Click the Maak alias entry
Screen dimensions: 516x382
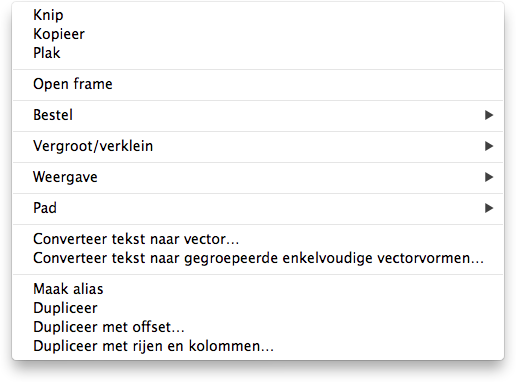click(258, 289)
